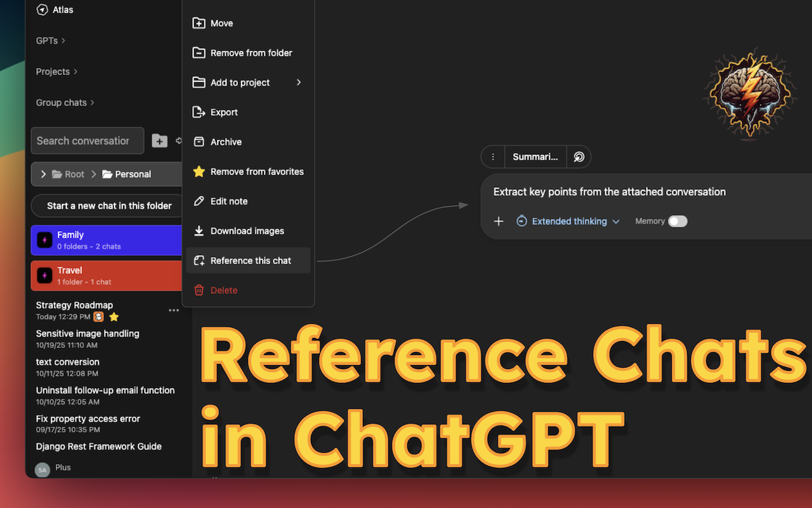Click the Atlas icon in the sidebar
The image size is (812, 508).
(x=41, y=10)
